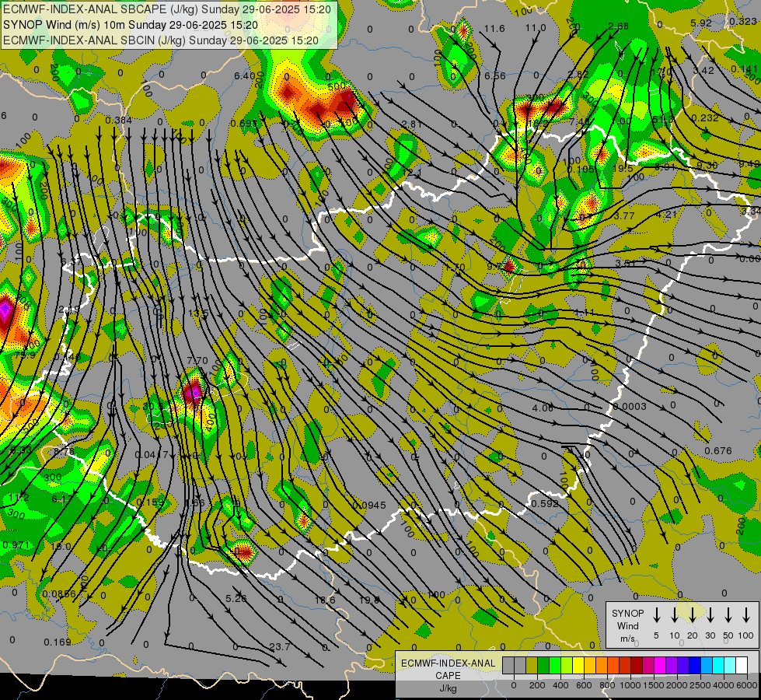This screenshot has width=761, height=700.
Task: Click the 20 m/s wind arrow in SYNOP legend
Action: [692, 615]
